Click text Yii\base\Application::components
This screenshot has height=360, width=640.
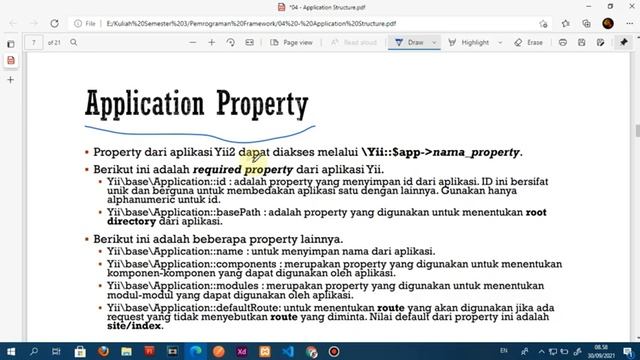(x=192, y=264)
